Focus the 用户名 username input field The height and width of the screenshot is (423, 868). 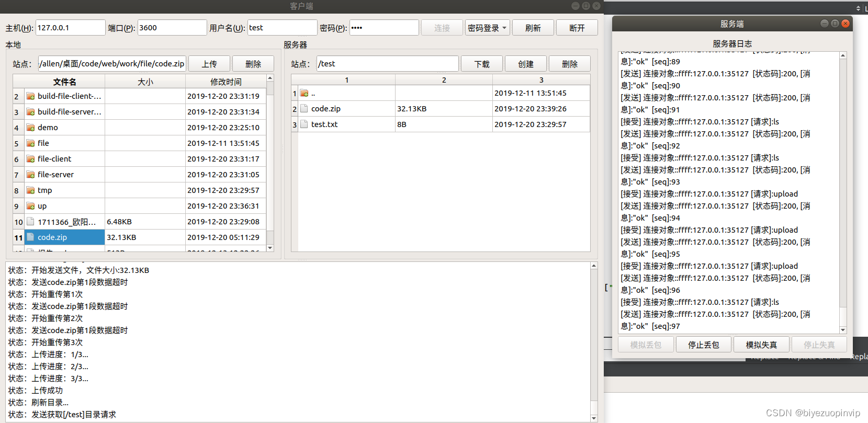pos(283,28)
